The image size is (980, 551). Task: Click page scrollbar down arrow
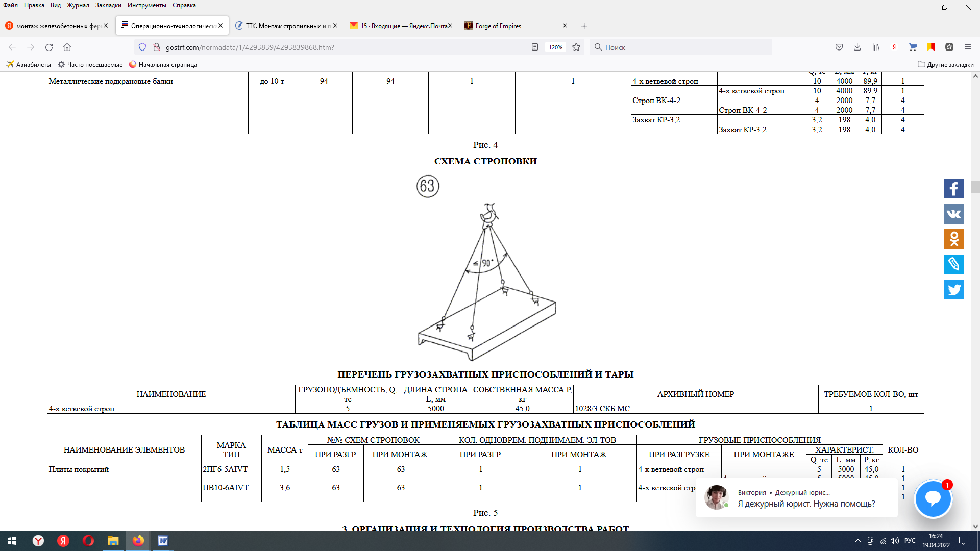point(975,526)
